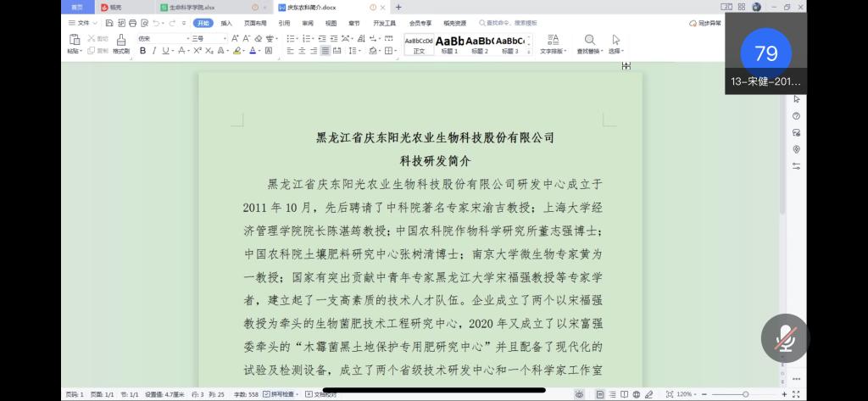The width and height of the screenshot is (868, 401).
Task: Switch to the 插入 (Insert) ribbon tab
Action: coord(226,23)
